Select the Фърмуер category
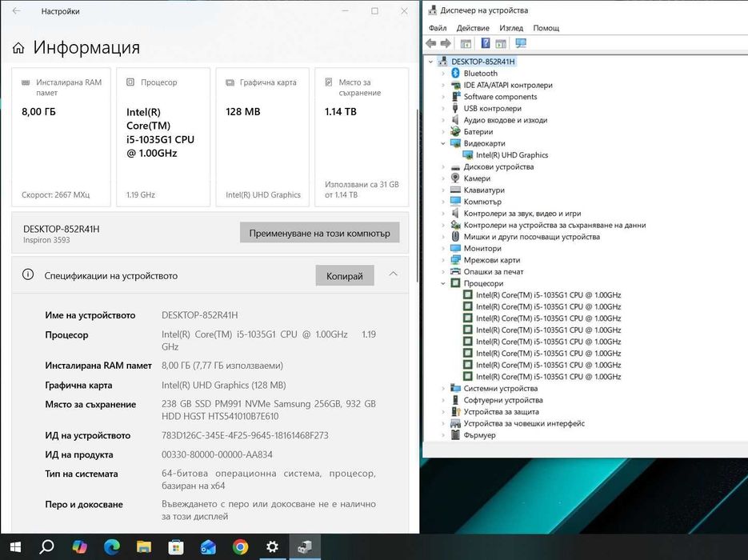This screenshot has height=560, width=748. 479,435
